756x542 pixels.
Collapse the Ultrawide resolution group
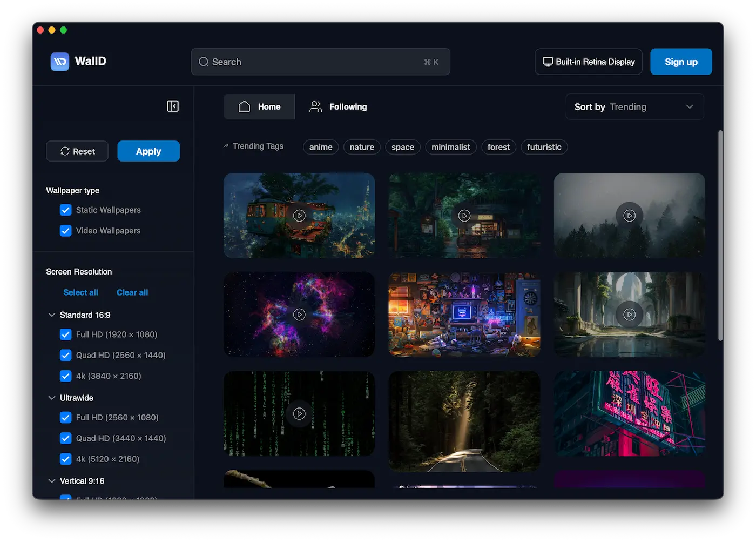[52, 398]
